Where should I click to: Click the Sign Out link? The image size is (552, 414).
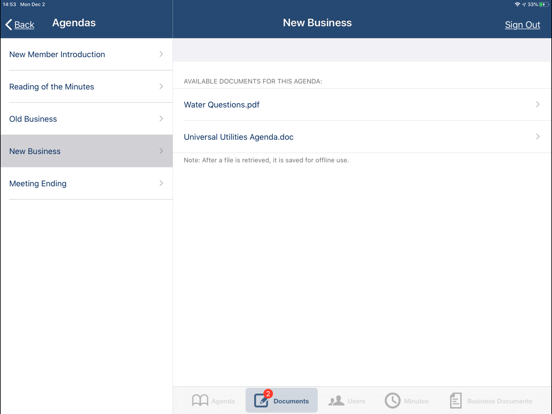522,25
